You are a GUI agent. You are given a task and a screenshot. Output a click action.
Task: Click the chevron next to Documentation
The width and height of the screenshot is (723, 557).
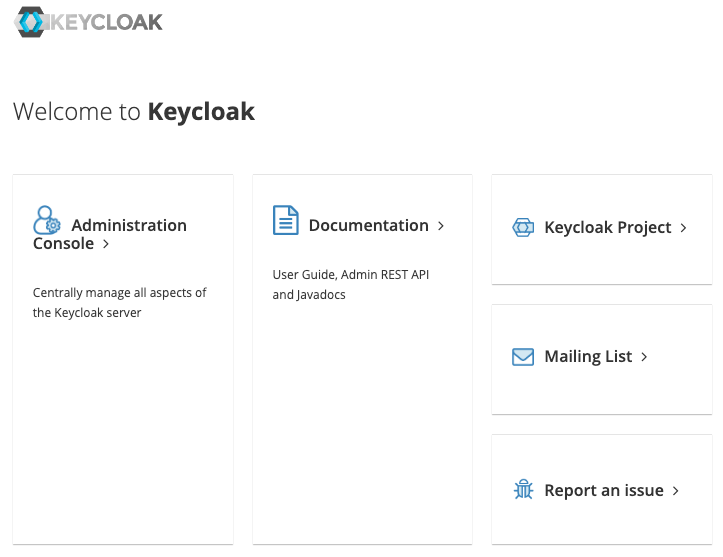441,225
